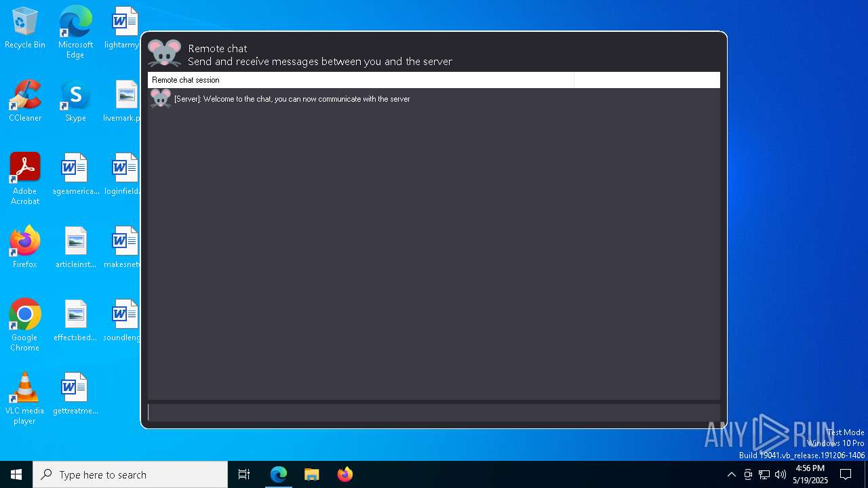The height and width of the screenshot is (488, 868).
Task: Click the mouse avatar beside Server message
Action: point(161,98)
